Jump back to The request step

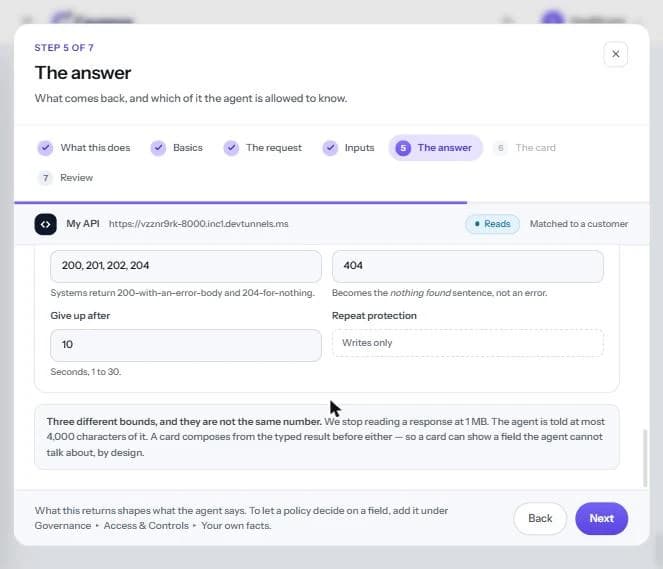[274, 148]
